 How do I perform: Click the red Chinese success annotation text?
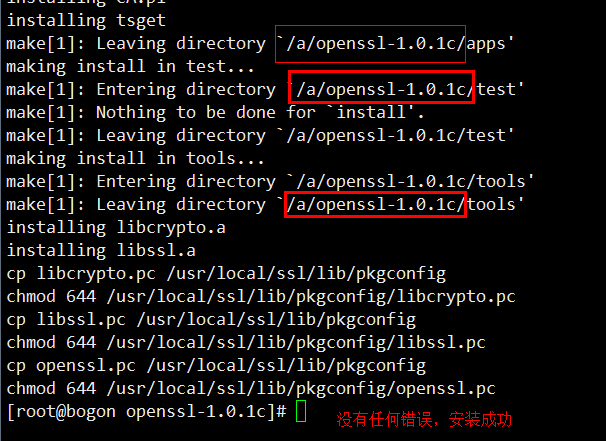424,419
